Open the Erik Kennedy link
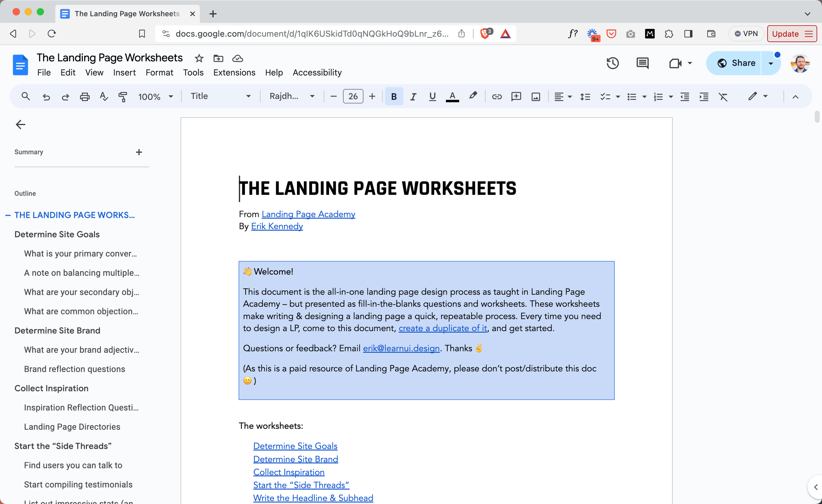The height and width of the screenshot is (504, 822). pyautogui.click(x=277, y=226)
